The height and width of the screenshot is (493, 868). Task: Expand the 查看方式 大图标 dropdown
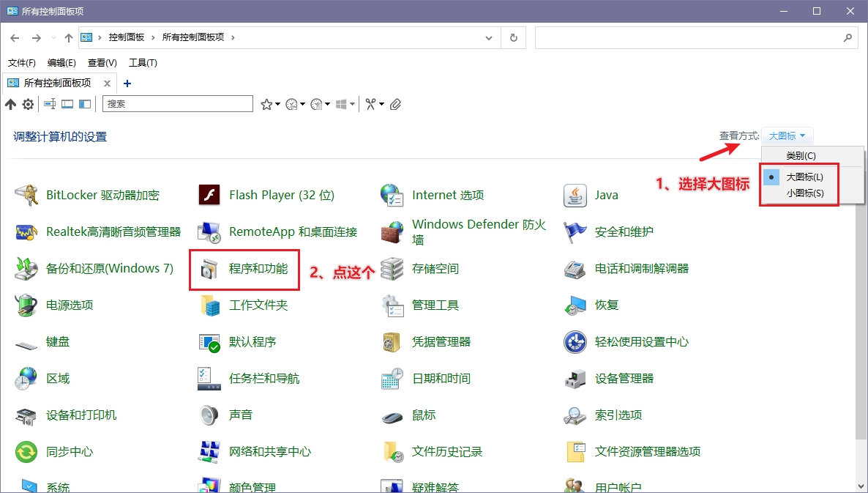click(787, 136)
